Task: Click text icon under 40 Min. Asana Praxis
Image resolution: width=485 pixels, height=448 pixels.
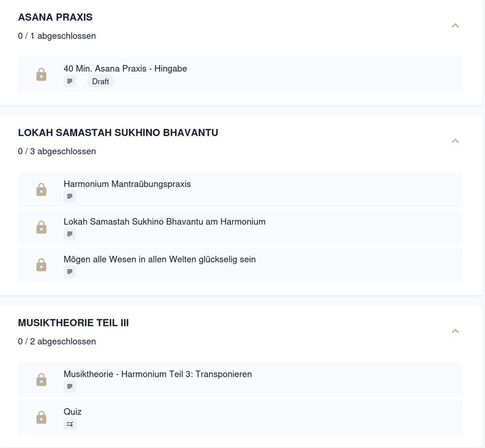Action: coord(70,81)
